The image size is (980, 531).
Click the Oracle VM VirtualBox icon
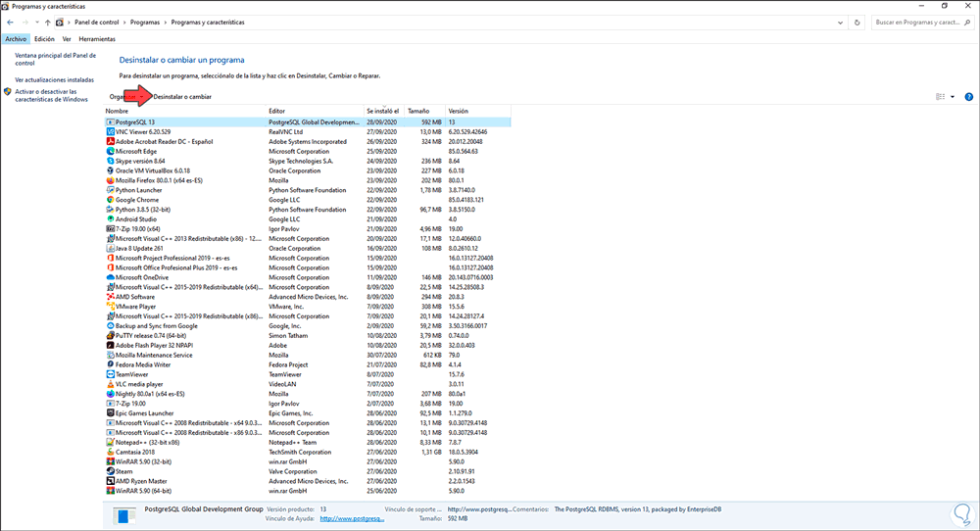pyautogui.click(x=111, y=170)
